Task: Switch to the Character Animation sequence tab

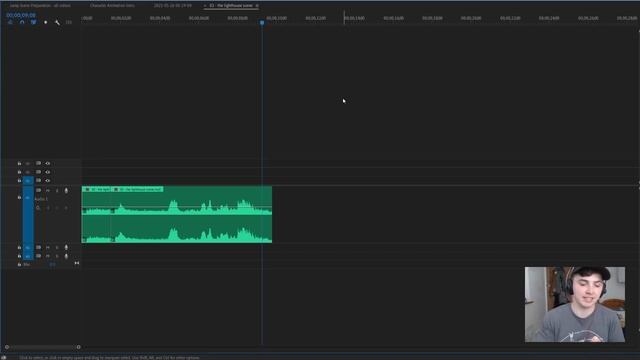Action: (x=112, y=6)
